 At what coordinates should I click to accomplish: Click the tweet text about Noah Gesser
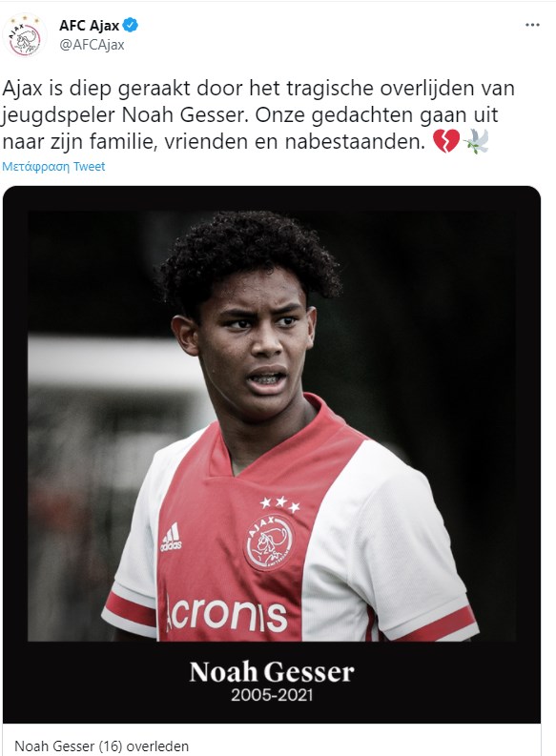(258, 115)
